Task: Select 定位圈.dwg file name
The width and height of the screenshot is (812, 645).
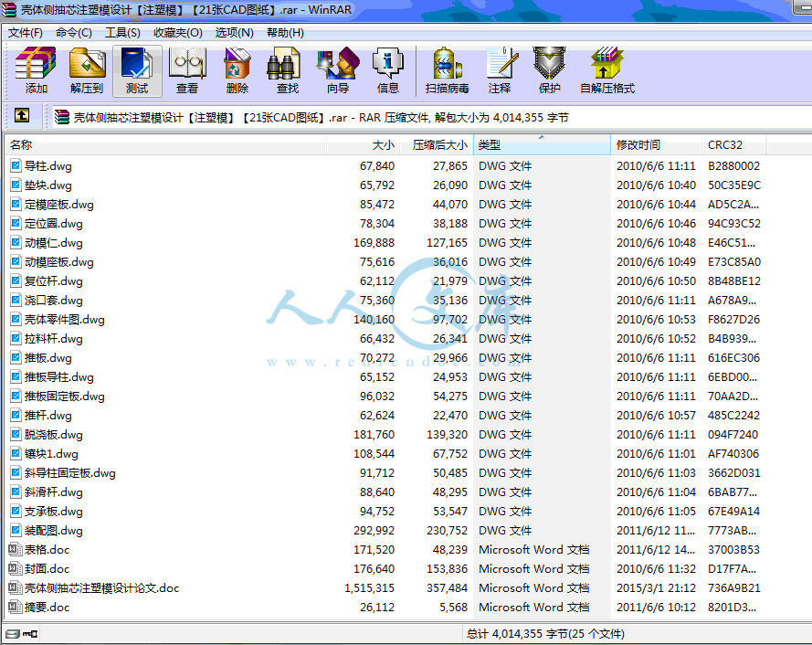Action: click(53, 223)
